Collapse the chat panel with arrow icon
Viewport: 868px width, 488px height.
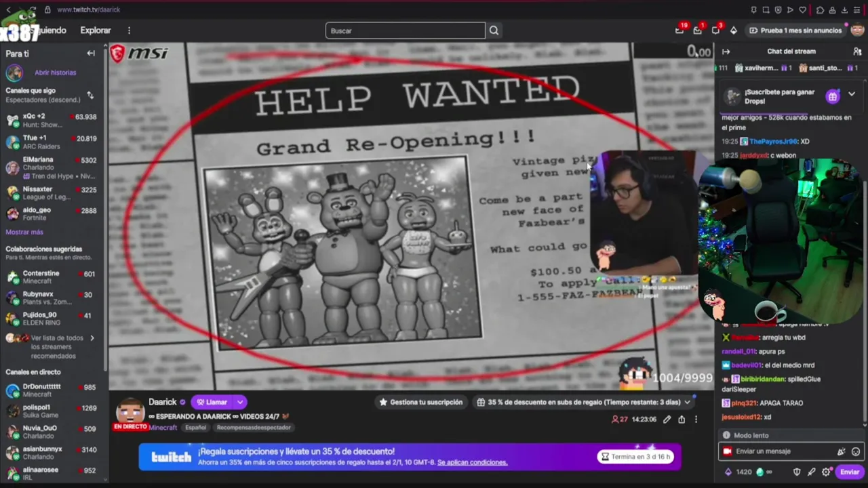click(726, 52)
